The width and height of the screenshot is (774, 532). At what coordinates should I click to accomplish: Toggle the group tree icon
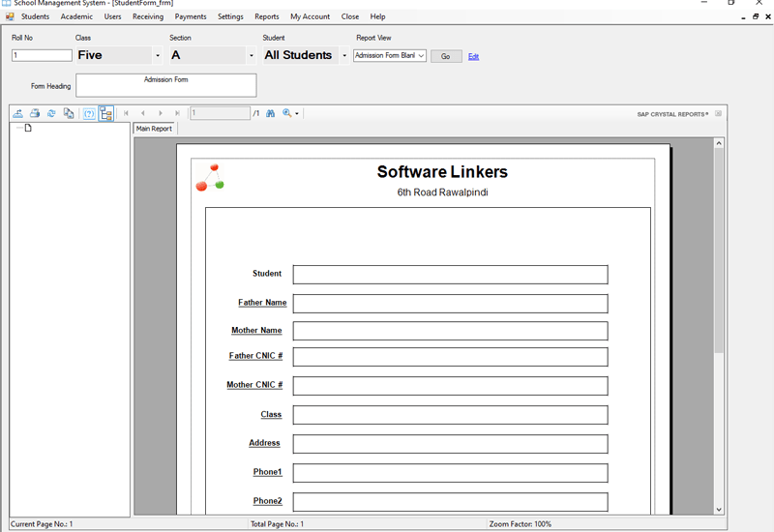coord(106,114)
